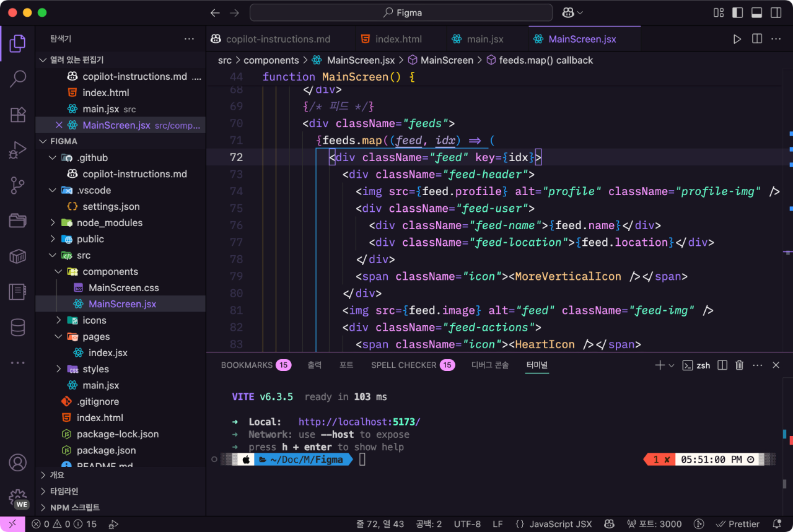Click the Copilot status icon in status bar
Image resolution: width=793 pixels, height=532 pixels.
[609, 524]
